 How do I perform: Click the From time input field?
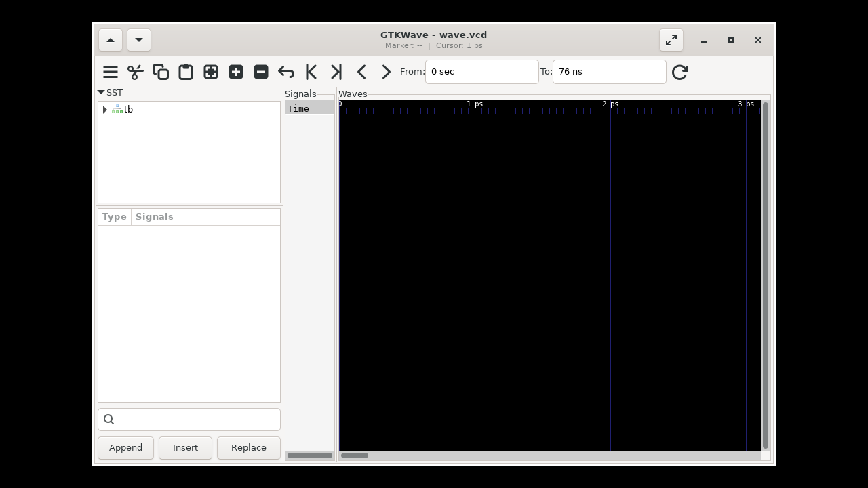[482, 72]
